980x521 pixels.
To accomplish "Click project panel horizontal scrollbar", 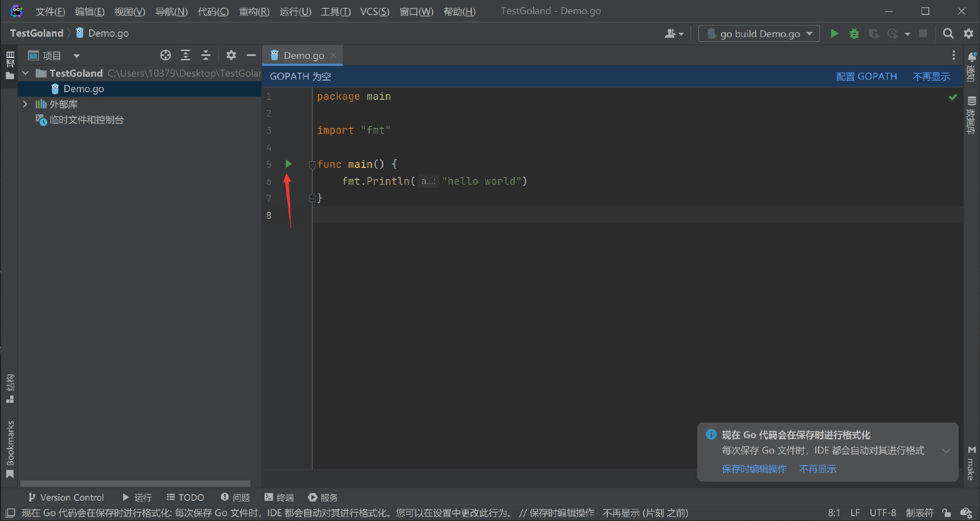I will click(x=135, y=483).
